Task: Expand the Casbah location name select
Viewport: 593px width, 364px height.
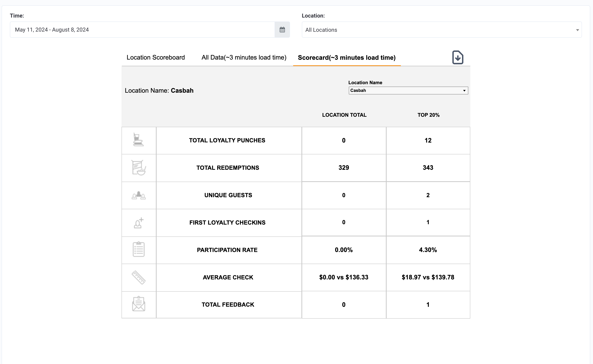Action: [408, 91]
